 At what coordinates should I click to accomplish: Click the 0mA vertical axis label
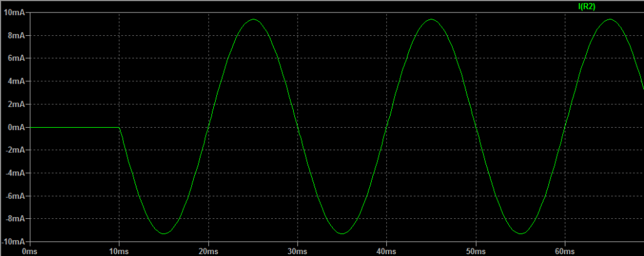pyautogui.click(x=16, y=127)
